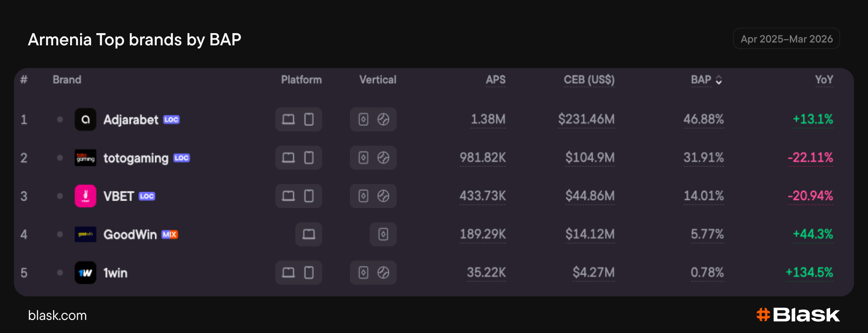Sort the table using the BAP arrows

click(x=719, y=80)
